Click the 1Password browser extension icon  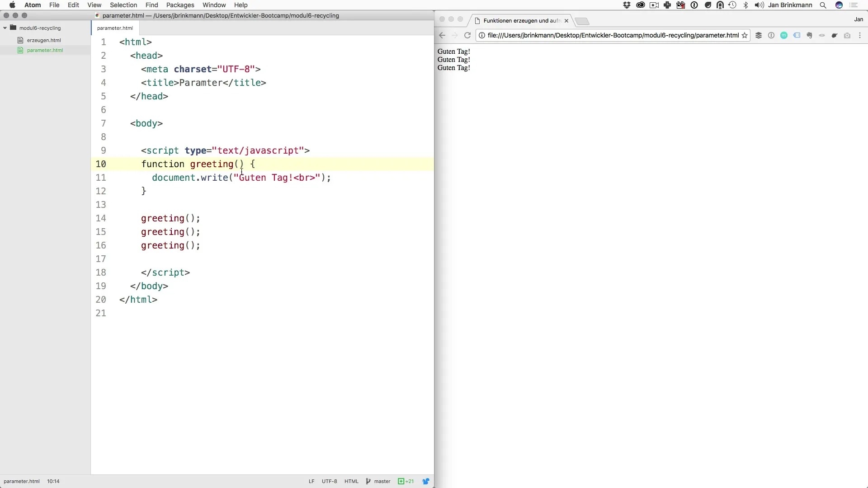pyautogui.click(x=771, y=35)
